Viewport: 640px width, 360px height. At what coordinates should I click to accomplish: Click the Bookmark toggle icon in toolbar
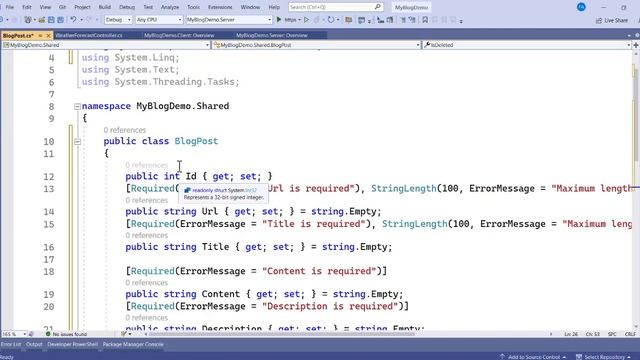425,20
